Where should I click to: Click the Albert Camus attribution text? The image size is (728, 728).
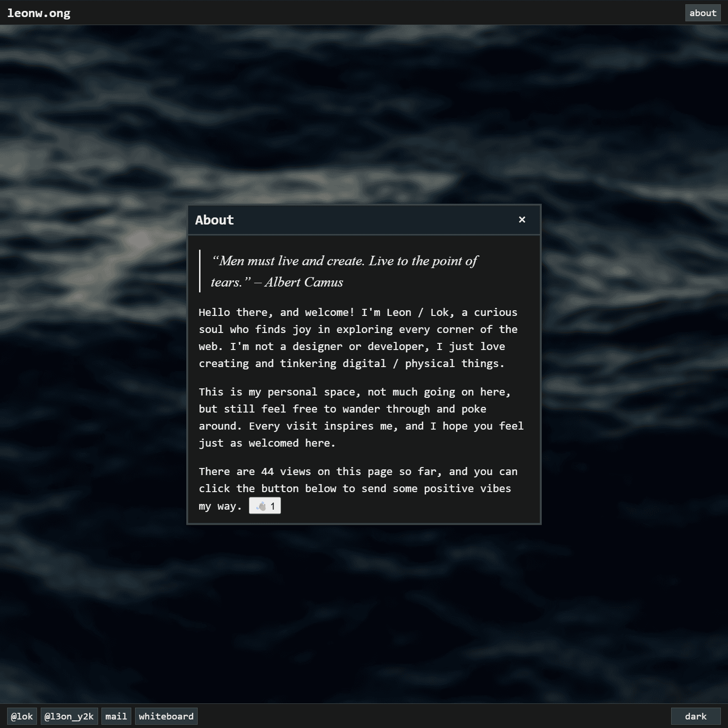click(x=304, y=282)
